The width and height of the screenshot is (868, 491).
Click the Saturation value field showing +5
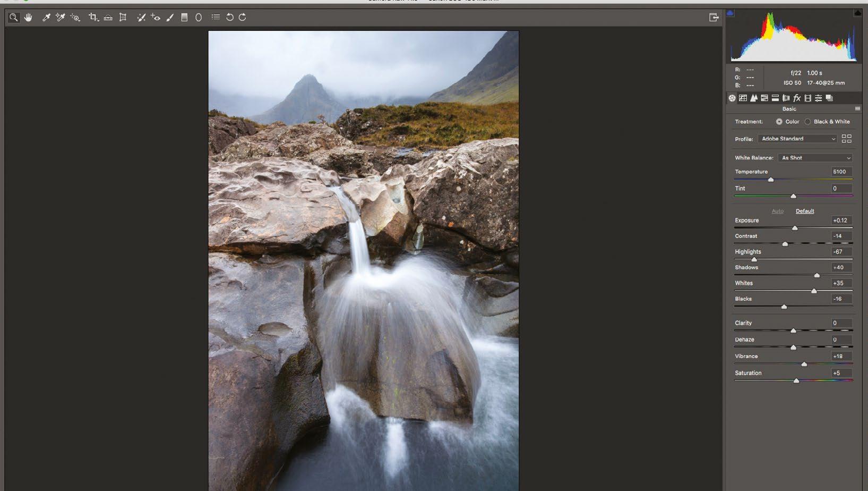click(x=842, y=373)
